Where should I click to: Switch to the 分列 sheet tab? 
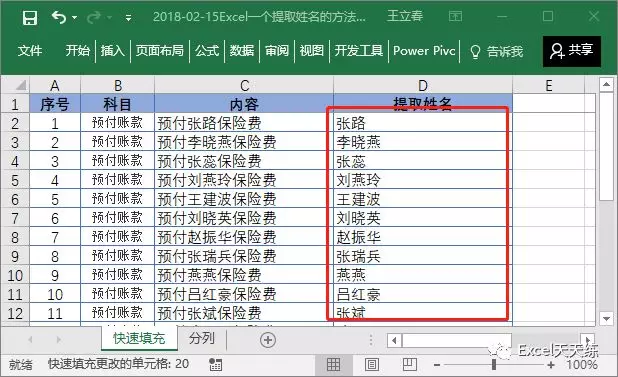tap(202, 338)
